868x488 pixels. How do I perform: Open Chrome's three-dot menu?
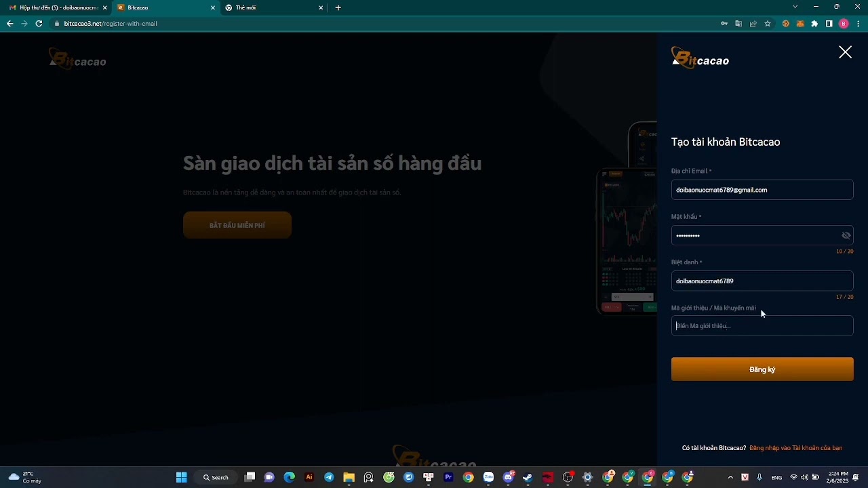coord(858,24)
